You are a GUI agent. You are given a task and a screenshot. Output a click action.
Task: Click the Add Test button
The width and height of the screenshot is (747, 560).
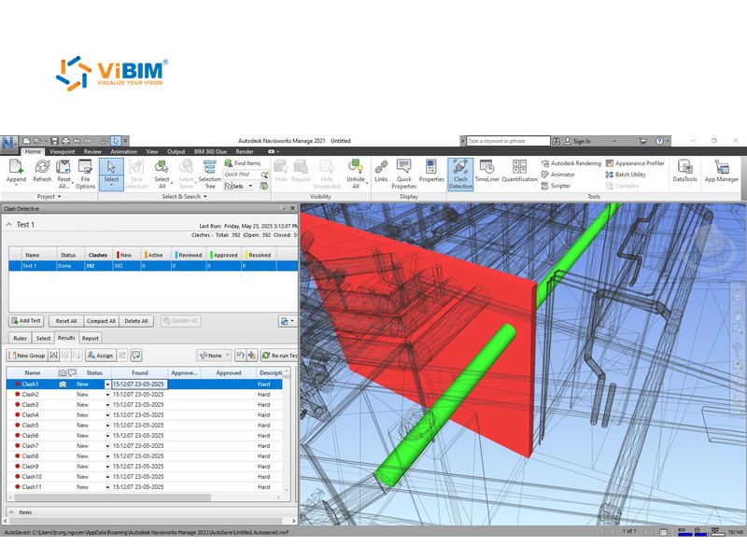tap(26, 321)
